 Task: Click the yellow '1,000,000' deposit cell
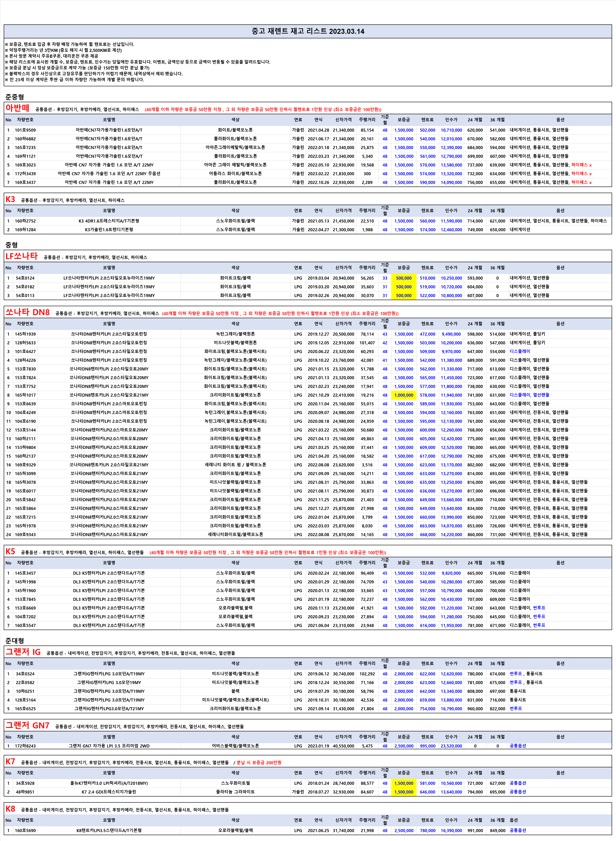[x=404, y=395]
